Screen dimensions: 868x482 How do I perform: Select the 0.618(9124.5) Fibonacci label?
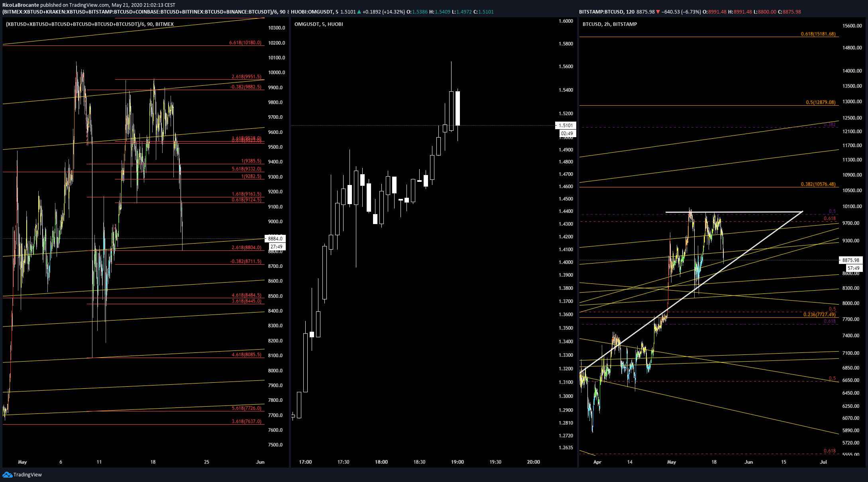click(246, 200)
